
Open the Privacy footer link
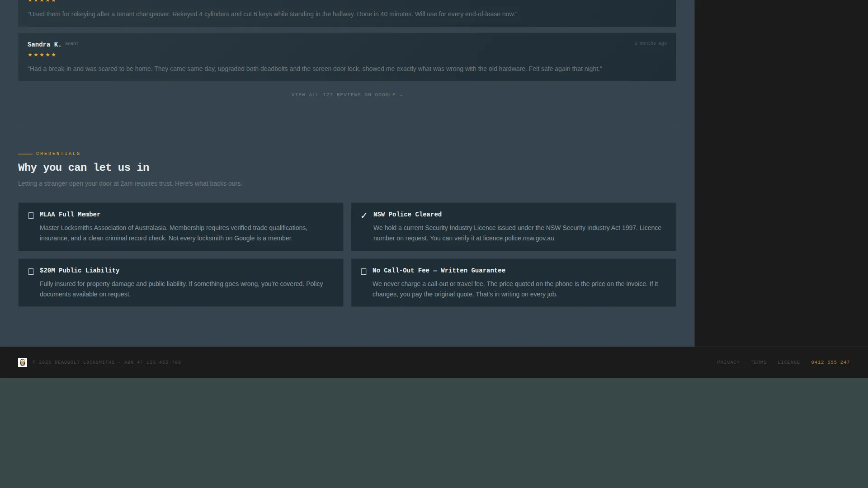pos(728,362)
